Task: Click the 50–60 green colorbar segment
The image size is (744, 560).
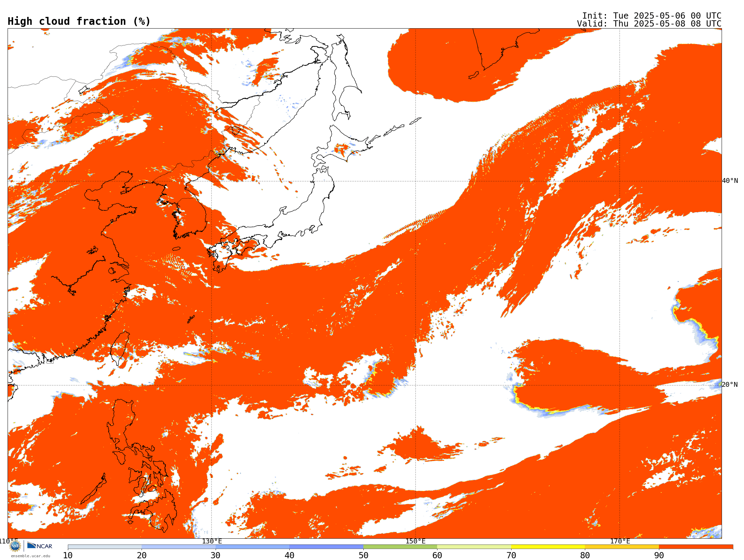Action: [400, 547]
